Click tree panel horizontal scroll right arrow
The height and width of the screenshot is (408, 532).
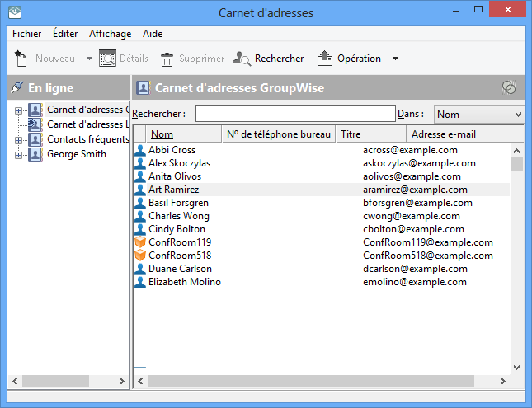[122, 381]
